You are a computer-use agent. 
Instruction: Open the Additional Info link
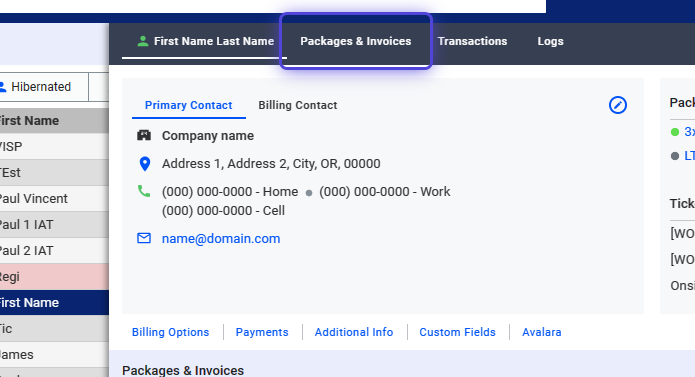pos(354,332)
